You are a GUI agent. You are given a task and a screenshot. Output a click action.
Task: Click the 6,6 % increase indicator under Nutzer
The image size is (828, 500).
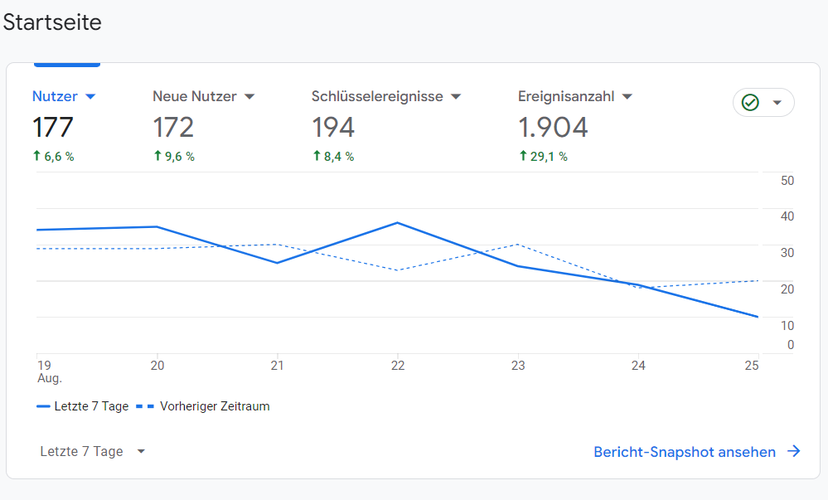coord(53,156)
